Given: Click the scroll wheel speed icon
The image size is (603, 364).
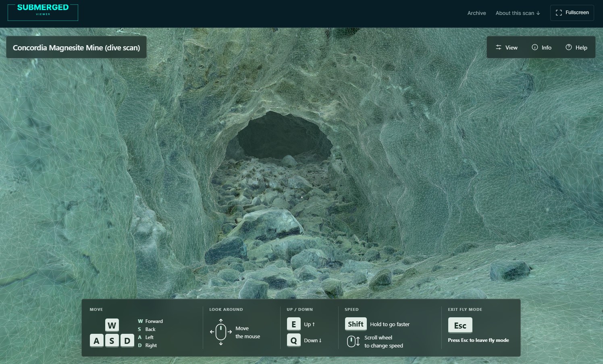Looking at the screenshot, I should pyautogui.click(x=353, y=341).
